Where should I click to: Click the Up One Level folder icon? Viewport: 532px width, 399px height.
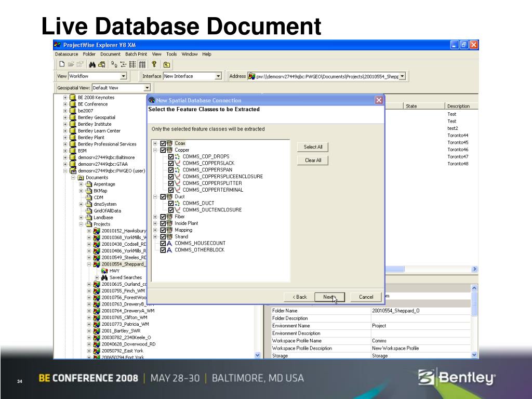click(x=167, y=64)
